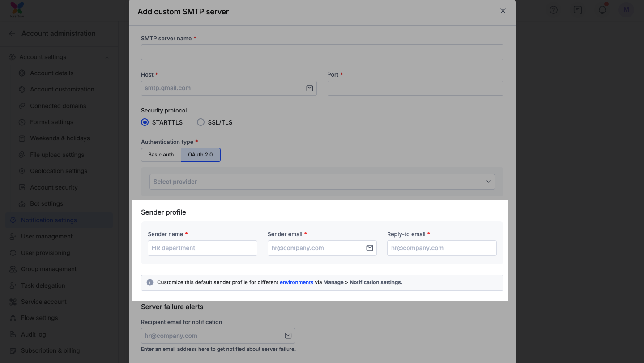Select the SSL/TLS radio option
Screen dimensions: 644x363
[x=201, y=122]
